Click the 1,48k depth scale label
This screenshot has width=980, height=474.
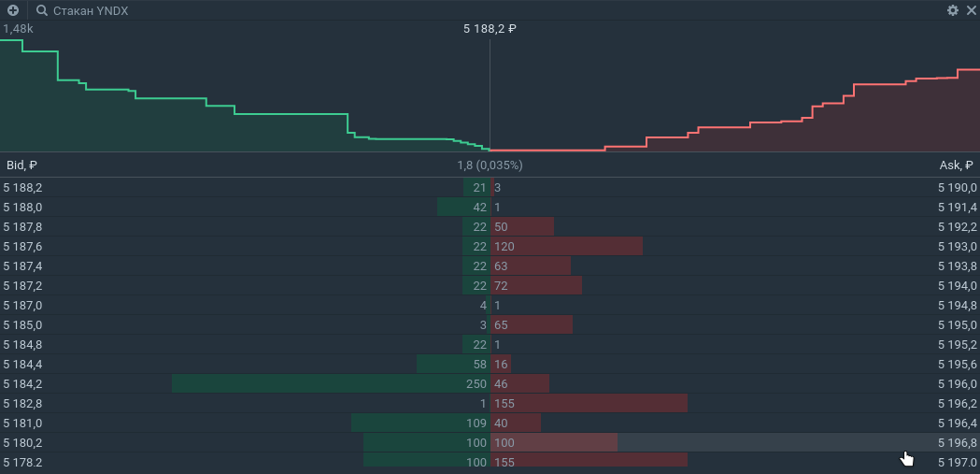point(18,29)
